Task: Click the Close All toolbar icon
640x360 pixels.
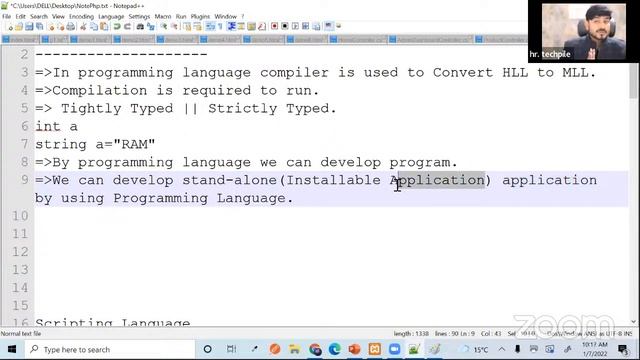Action: click(61, 27)
